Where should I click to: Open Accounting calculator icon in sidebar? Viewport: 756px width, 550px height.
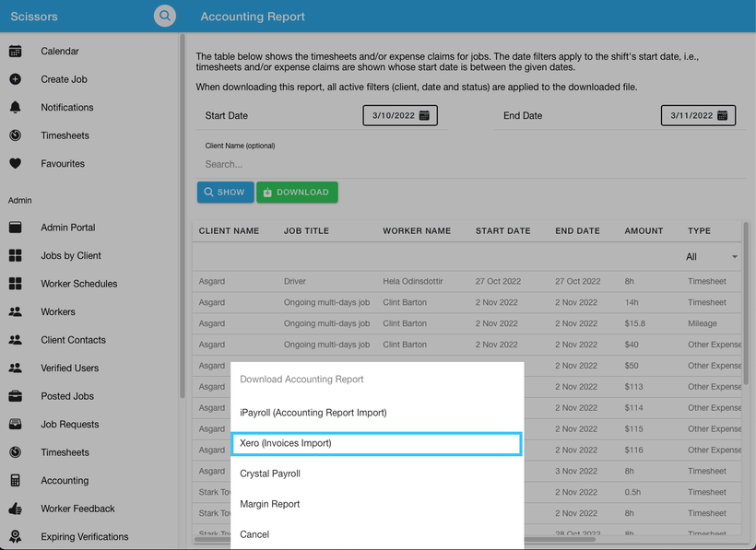[16, 481]
